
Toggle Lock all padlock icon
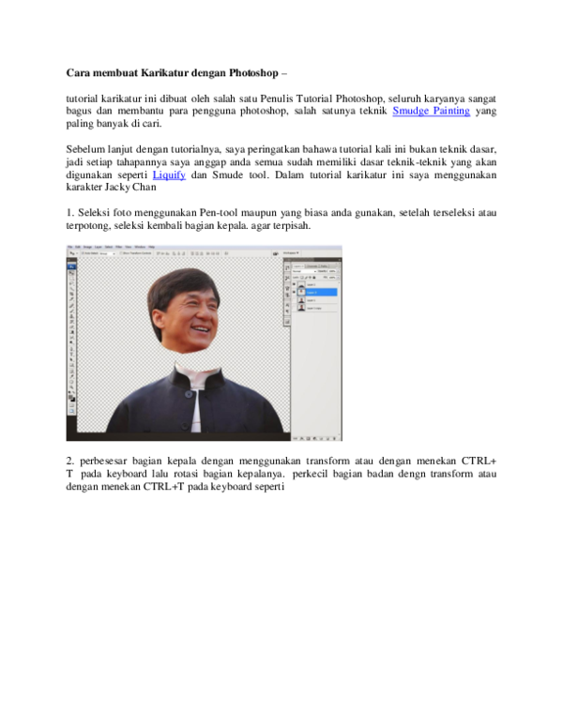(x=314, y=278)
